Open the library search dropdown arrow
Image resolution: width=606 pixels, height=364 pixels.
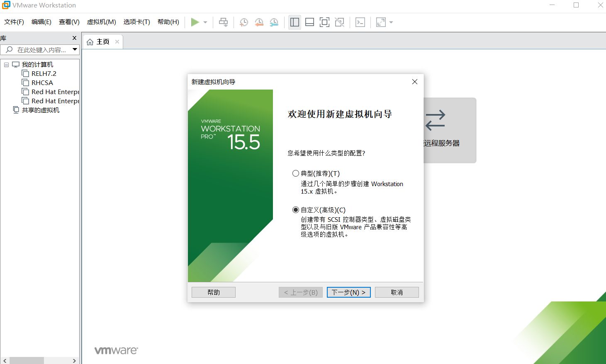[x=75, y=49]
